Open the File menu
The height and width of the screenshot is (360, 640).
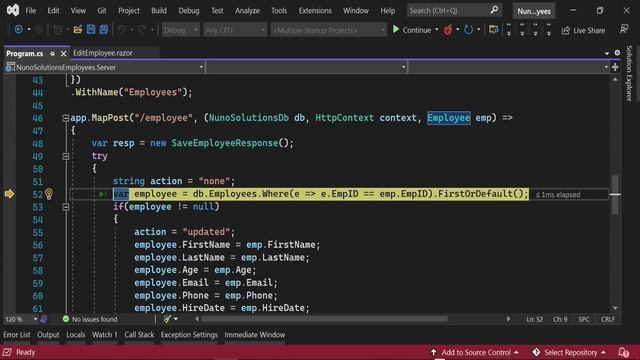coord(31,11)
